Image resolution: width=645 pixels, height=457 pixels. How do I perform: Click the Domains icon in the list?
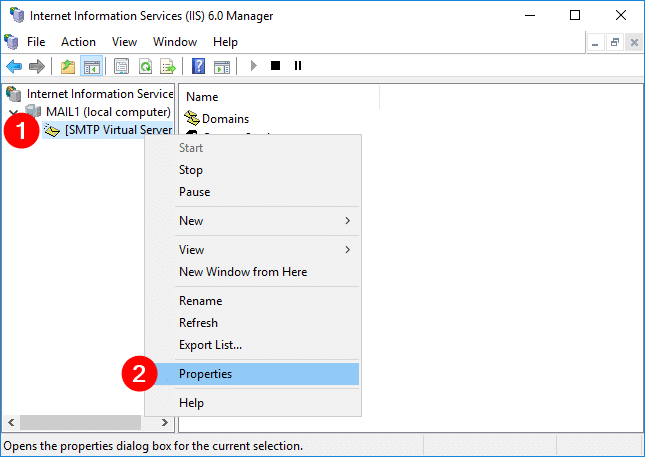coord(192,118)
